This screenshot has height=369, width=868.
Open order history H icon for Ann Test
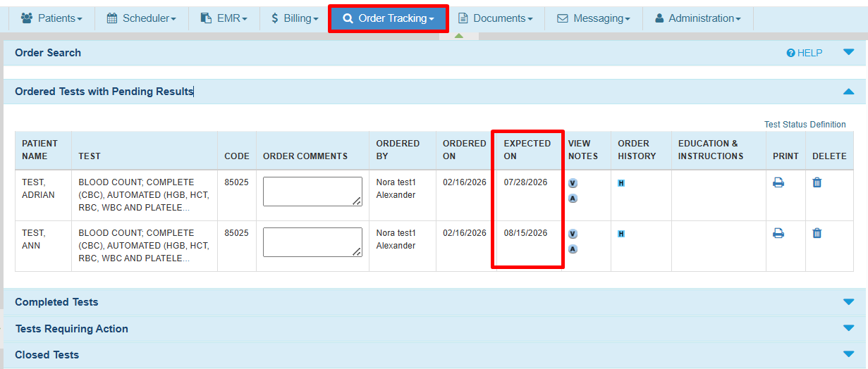point(621,234)
